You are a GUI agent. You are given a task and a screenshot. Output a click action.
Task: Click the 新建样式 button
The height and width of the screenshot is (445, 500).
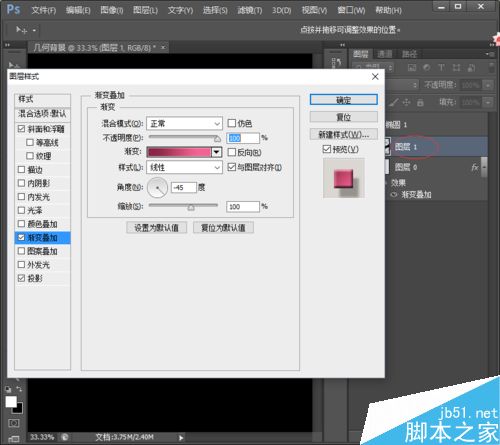point(344,134)
